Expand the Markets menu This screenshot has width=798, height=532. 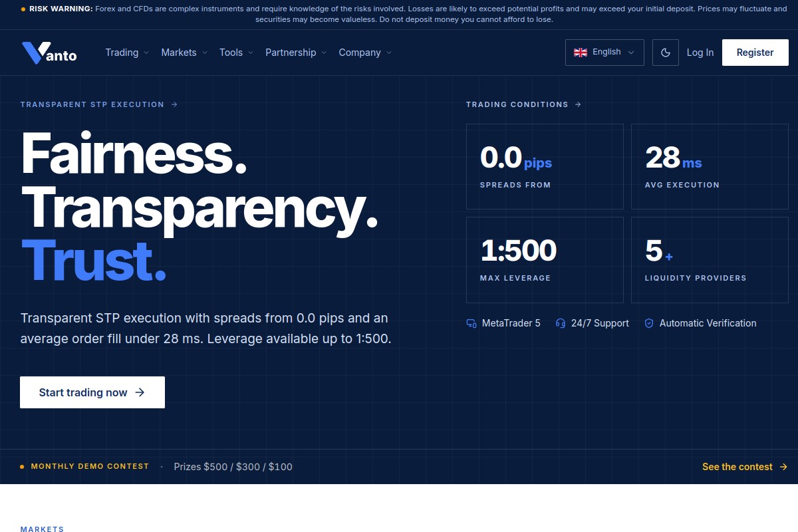(184, 53)
